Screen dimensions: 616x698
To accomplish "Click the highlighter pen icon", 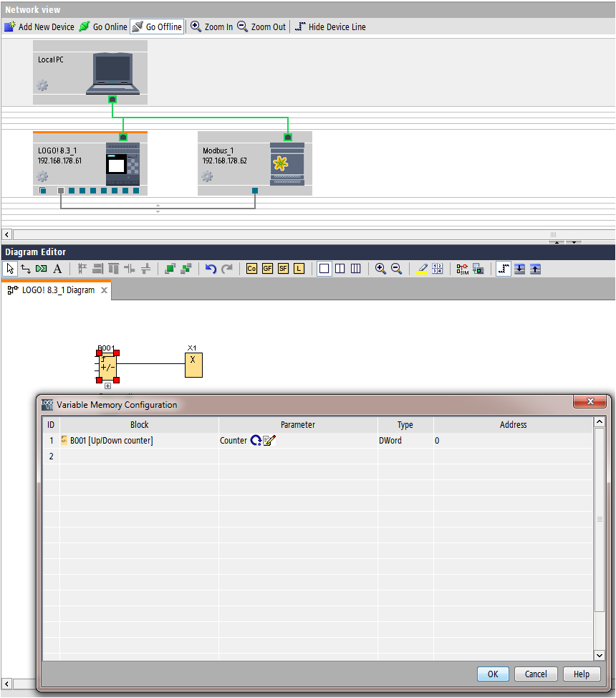I will (x=422, y=269).
